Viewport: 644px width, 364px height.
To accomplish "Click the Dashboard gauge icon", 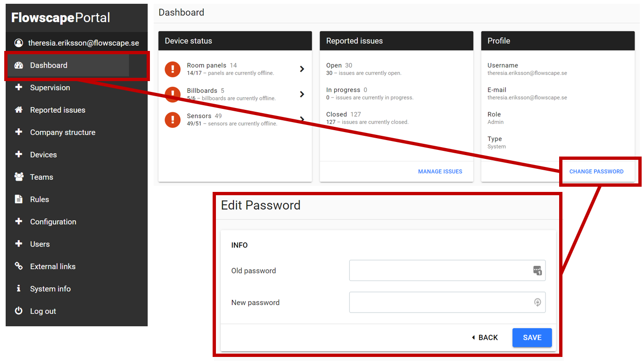I will (19, 66).
